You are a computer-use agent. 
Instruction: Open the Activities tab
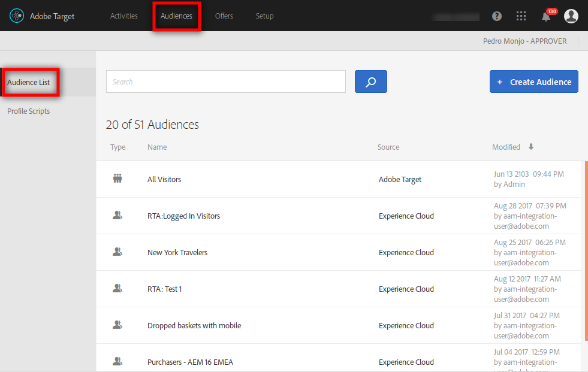[x=123, y=16]
